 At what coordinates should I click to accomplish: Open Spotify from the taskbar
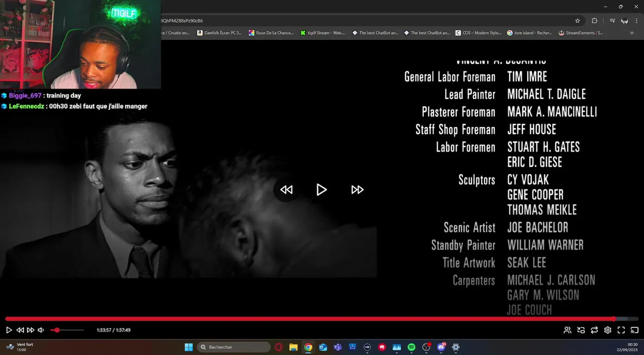(x=411, y=347)
